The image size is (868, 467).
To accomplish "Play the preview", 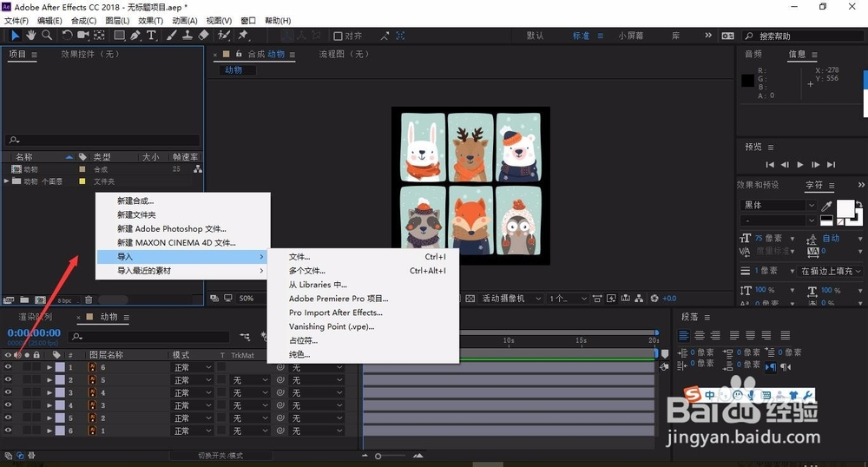I will click(800, 164).
